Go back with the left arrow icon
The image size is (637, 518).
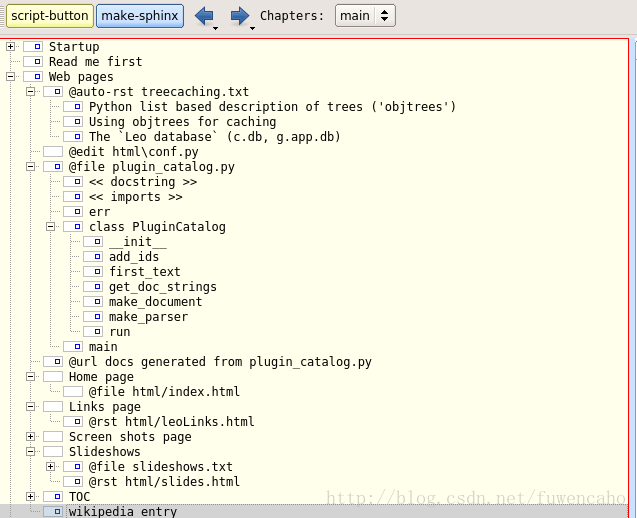pyautogui.click(x=204, y=16)
